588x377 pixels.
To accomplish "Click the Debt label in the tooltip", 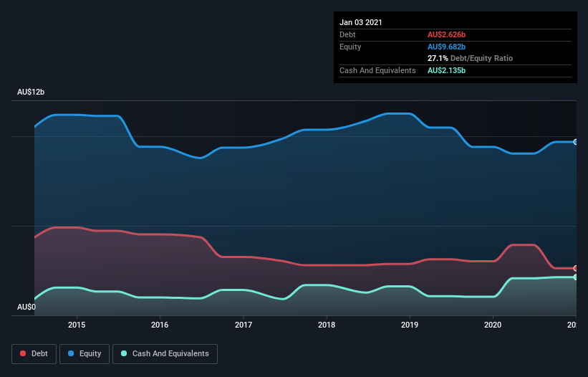I will click(x=347, y=34).
